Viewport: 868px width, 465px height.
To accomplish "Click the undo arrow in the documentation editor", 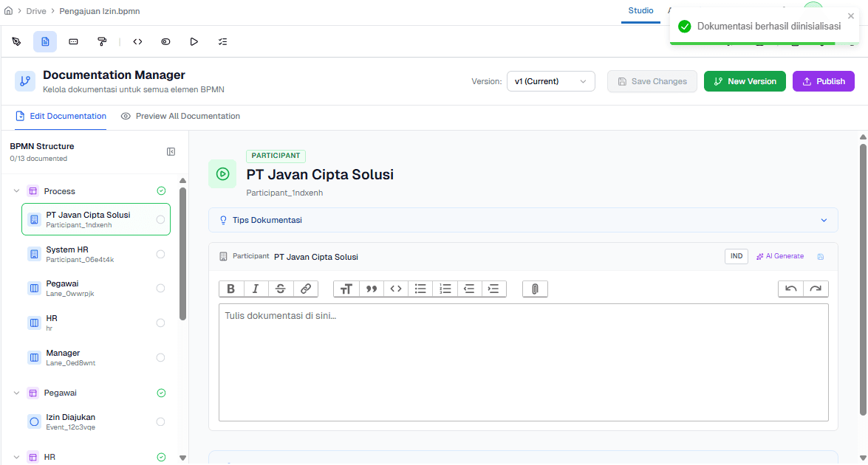I will (791, 289).
